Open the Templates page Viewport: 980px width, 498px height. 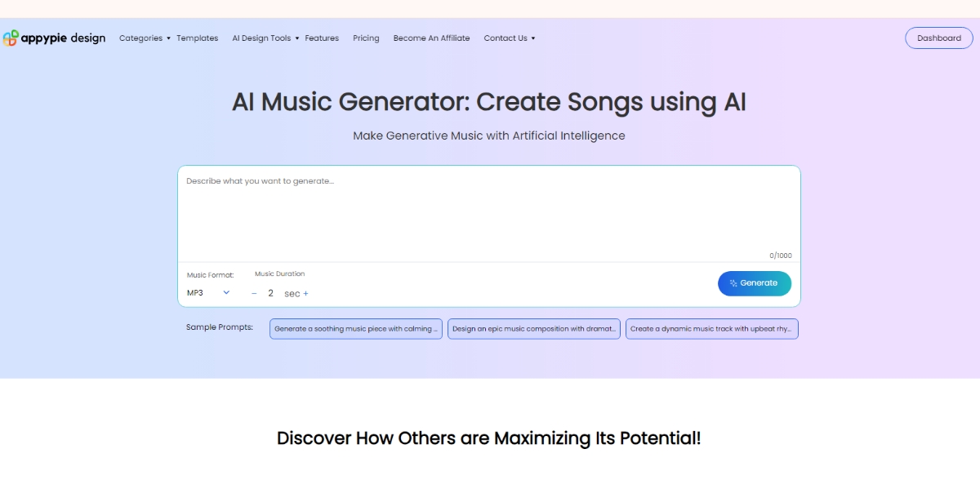pos(197,38)
